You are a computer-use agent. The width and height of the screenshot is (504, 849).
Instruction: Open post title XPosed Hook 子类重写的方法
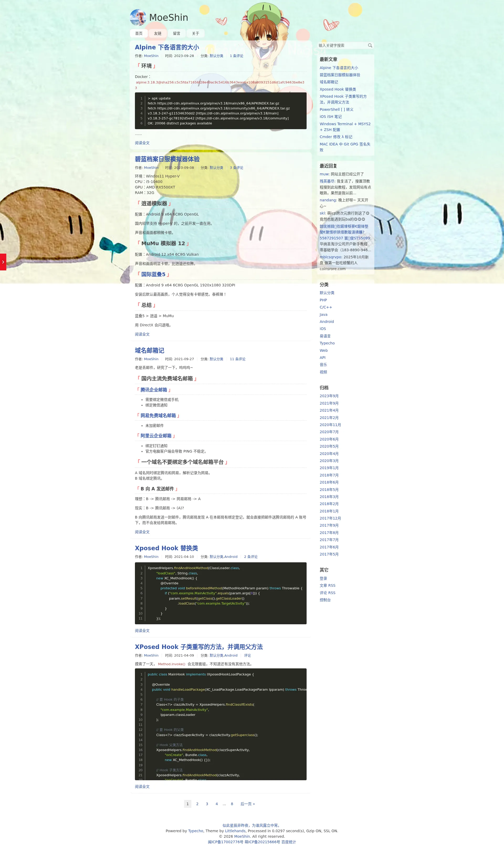click(199, 647)
